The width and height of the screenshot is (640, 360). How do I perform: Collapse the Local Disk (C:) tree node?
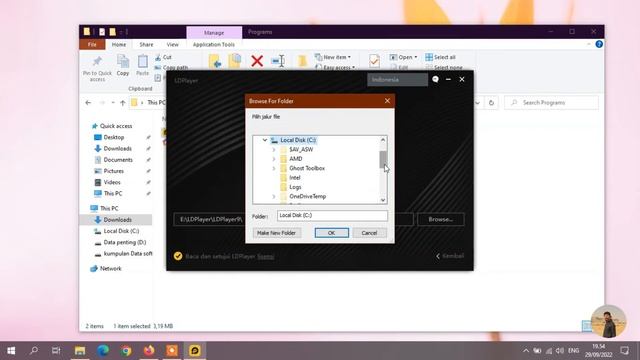[264, 140]
